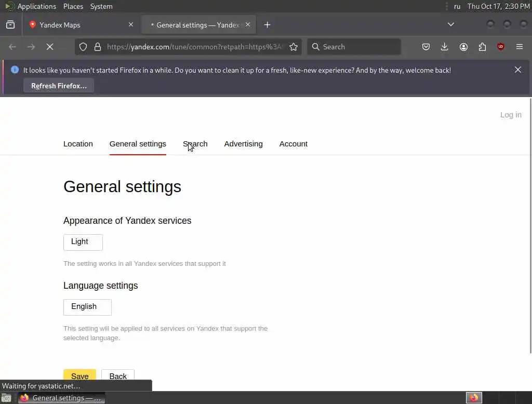This screenshot has height=404, width=532.
Task: Switch to the Search settings tab
Action: pos(195,144)
